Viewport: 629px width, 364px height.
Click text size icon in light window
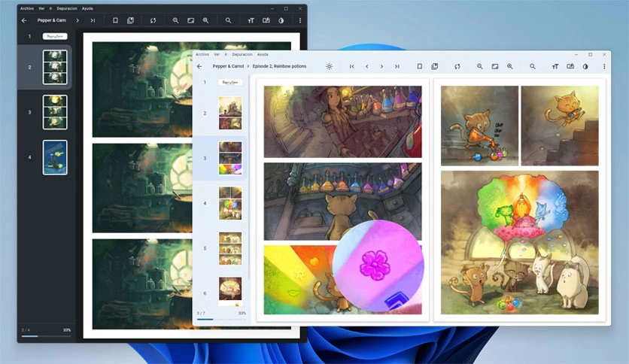click(x=555, y=66)
